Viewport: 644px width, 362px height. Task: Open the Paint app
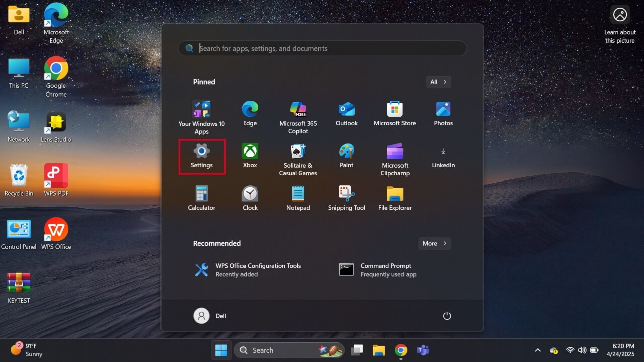click(x=347, y=156)
